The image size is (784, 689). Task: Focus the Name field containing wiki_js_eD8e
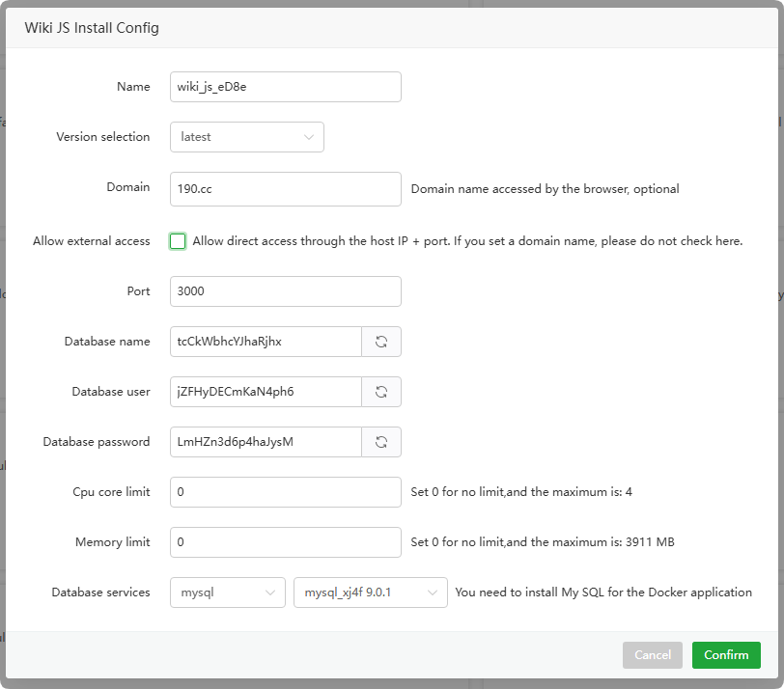(x=285, y=87)
